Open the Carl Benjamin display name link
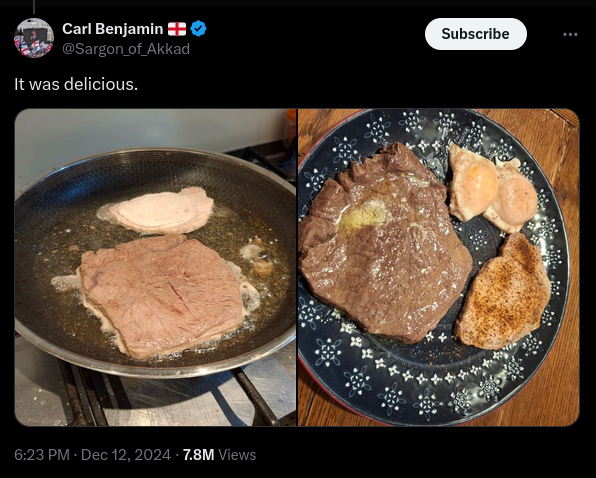Image resolution: width=596 pixels, height=478 pixels. pos(113,29)
